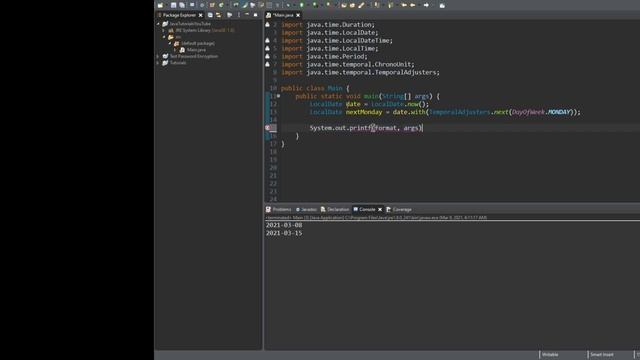This screenshot has height=360, width=640.
Task: Click the src folder icon in the tree
Action: click(x=171, y=37)
